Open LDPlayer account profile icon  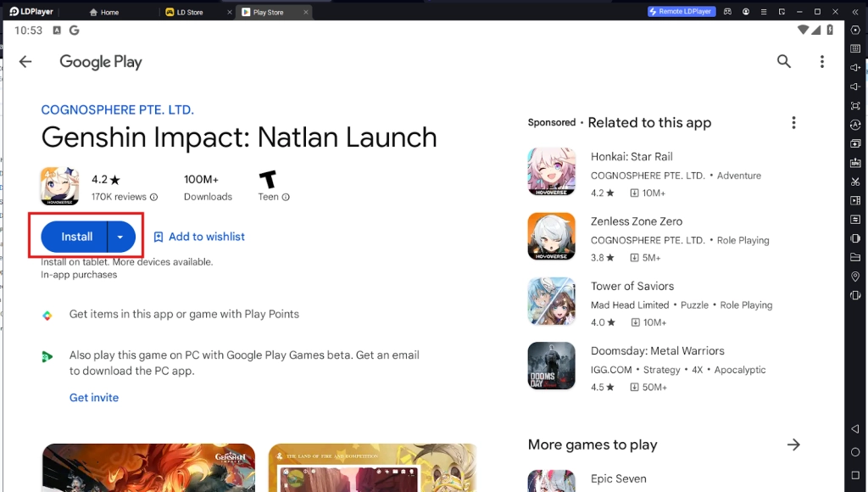click(x=746, y=12)
